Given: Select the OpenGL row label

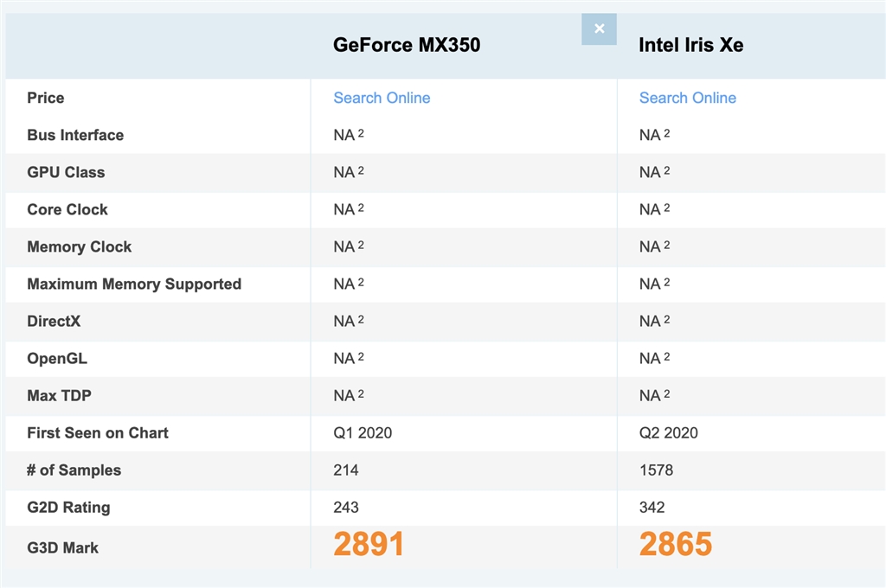Looking at the screenshot, I should (x=57, y=358).
